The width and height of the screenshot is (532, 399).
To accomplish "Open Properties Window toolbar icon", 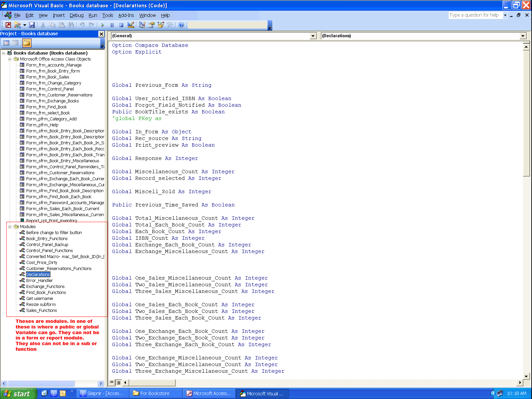I will coord(151,25).
